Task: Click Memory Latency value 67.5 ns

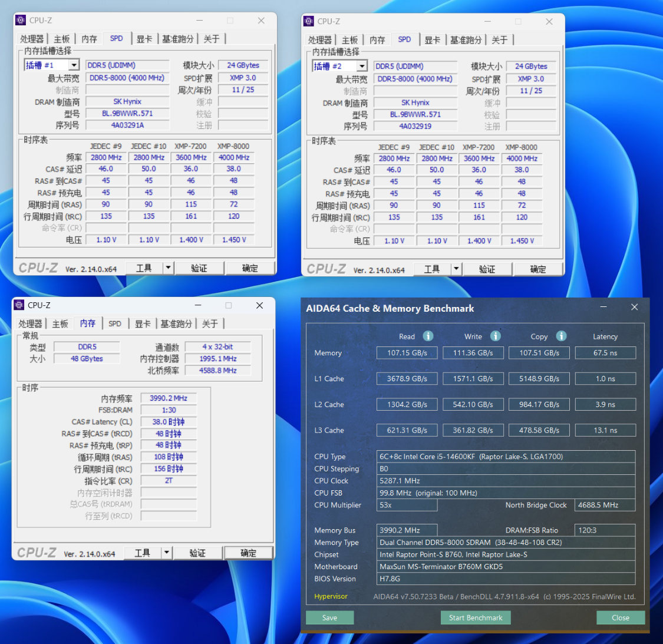Action: (x=605, y=353)
